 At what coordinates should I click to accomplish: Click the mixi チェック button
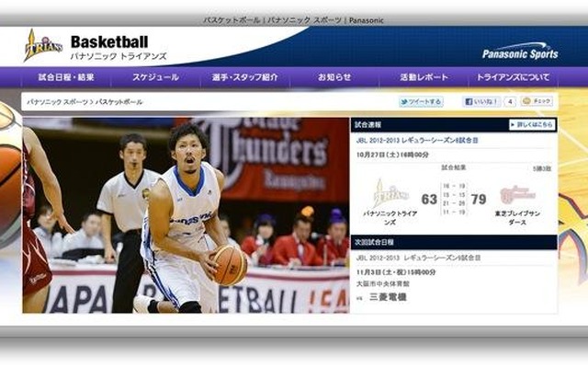coord(537,101)
